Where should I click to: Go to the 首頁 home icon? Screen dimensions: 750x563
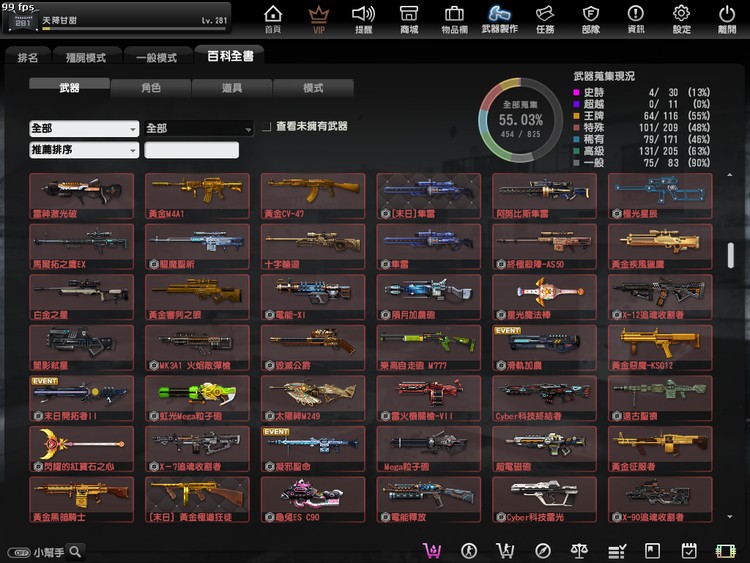273,19
